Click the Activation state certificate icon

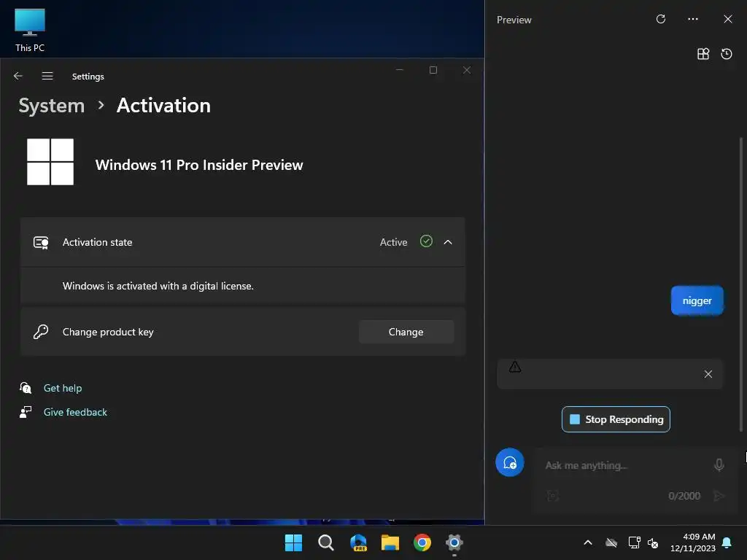point(41,242)
